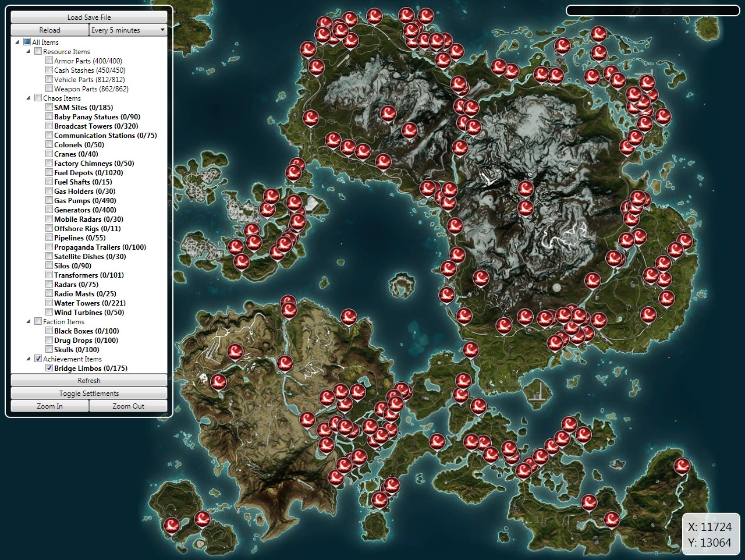
Task: Select 'Generators (0/400)' row text
Action: [x=85, y=210]
